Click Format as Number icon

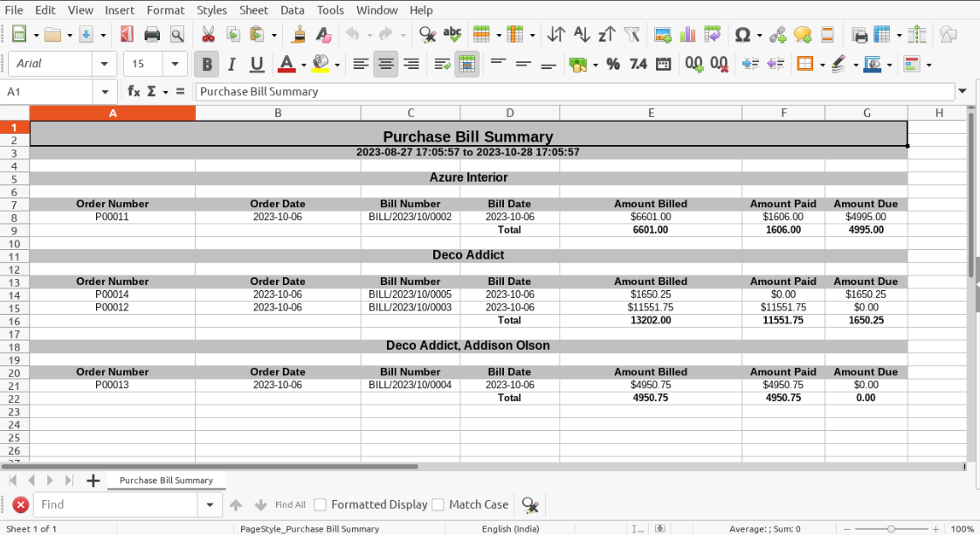point(638,64)
